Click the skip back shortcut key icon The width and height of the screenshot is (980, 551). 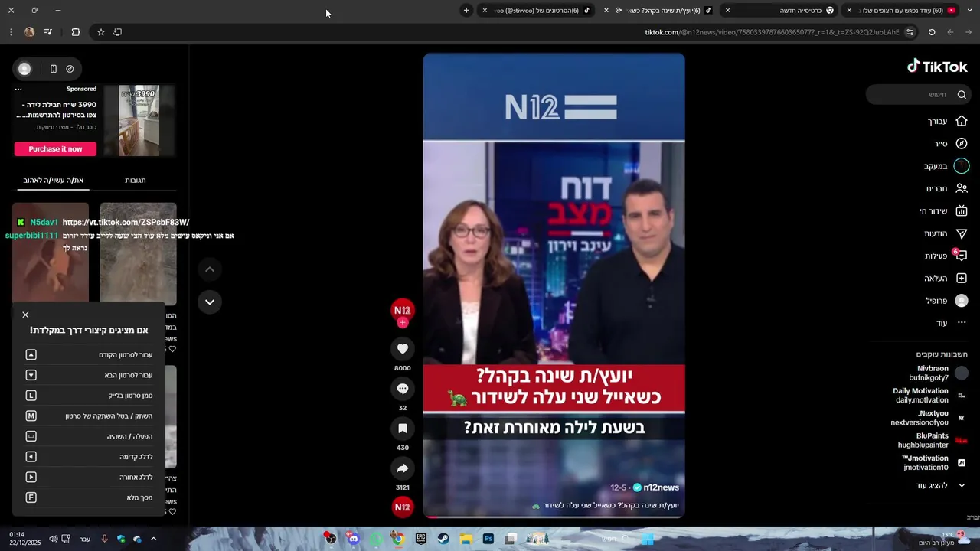pyautogui.click(x=31, y=477)
